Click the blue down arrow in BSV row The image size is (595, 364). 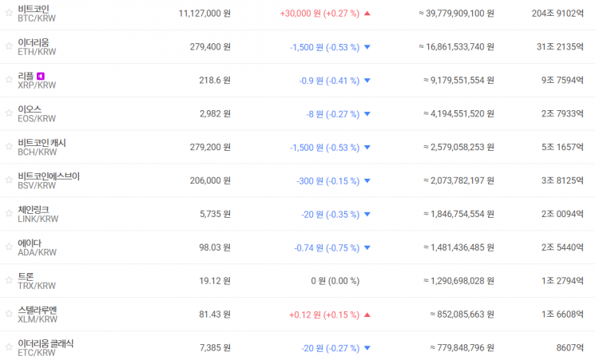[367, 181]
